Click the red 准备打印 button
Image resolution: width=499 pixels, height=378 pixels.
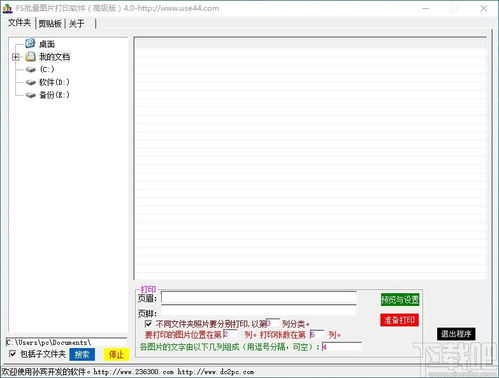(x=399, y=320)
